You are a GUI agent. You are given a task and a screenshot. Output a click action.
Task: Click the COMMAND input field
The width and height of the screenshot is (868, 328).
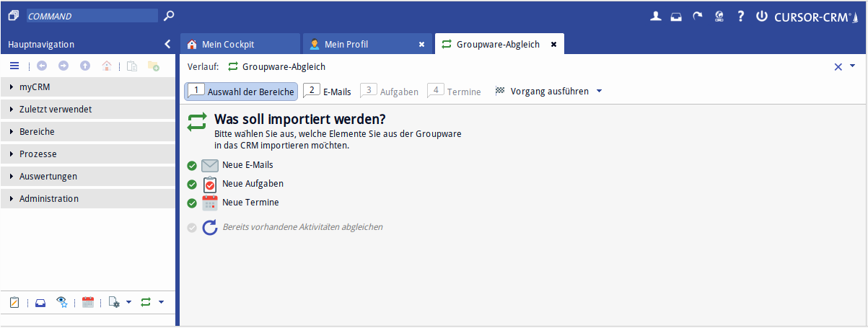pos(92,15)
